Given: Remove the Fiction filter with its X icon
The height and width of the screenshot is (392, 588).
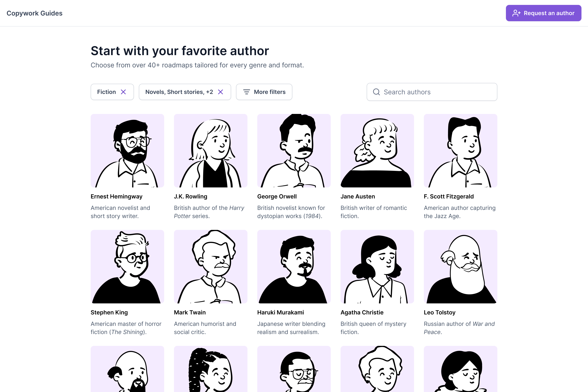Looking at the screenshot, I should click(x=124, y=92).
